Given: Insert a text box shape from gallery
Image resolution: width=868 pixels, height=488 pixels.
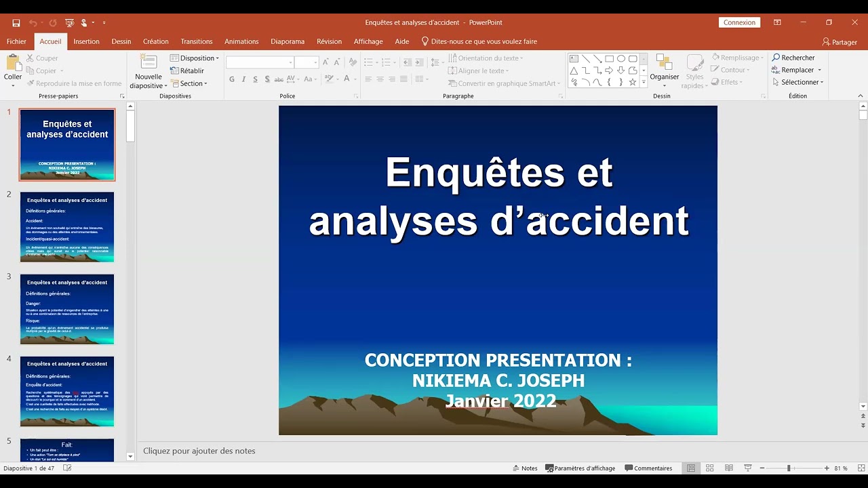Looking at the screenshot, I should 574,59.
